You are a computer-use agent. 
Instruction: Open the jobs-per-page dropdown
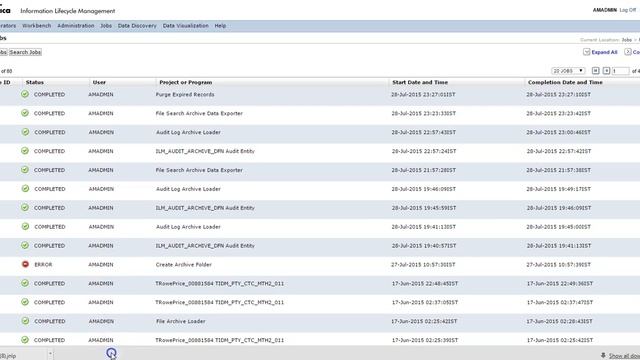pos(568,71)
